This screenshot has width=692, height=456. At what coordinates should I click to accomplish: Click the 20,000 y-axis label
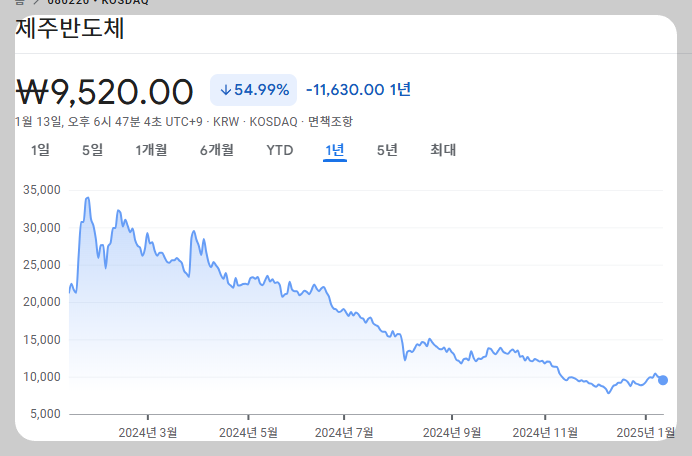42,302
